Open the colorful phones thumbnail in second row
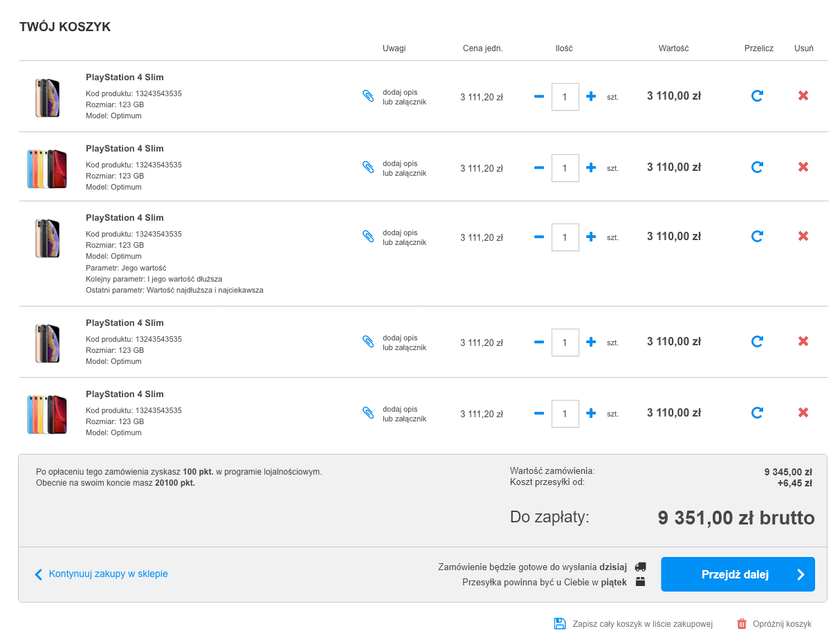The height and width of the screenshot is (640, 840). [47, 168]
